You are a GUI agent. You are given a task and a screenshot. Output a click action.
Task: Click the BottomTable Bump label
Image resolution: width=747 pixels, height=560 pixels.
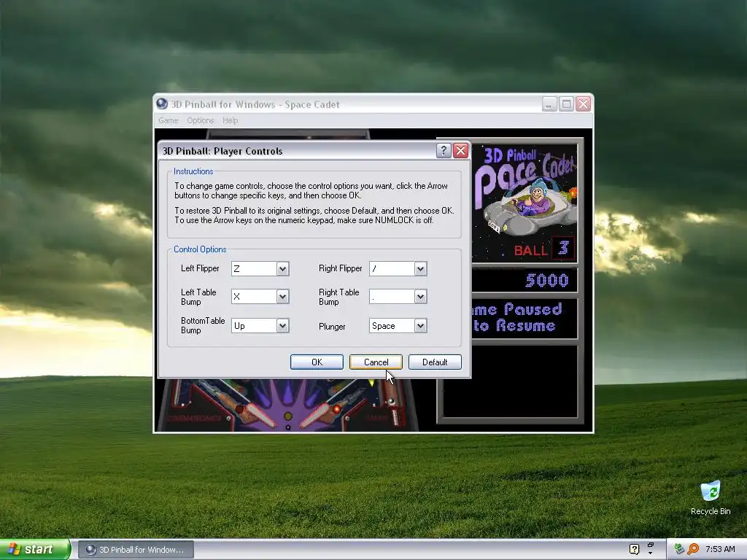pyautogui.click(x=203, y=326)
